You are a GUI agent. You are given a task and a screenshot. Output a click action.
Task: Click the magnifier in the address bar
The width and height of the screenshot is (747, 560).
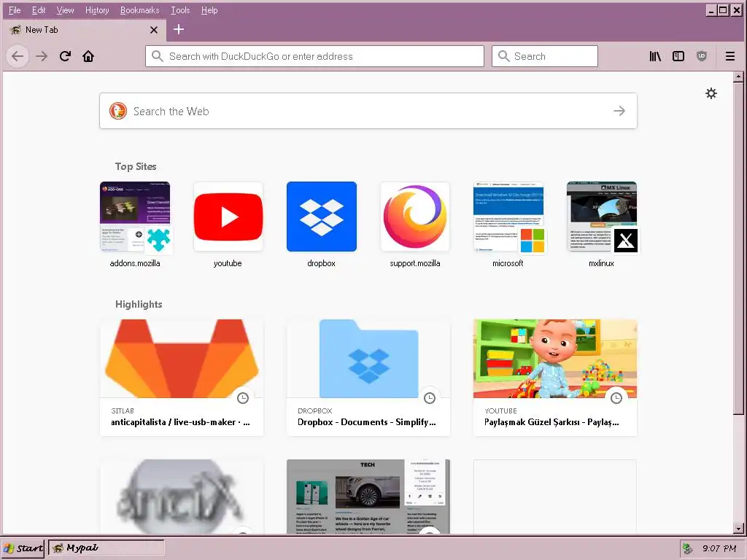(x=158, y=56)
